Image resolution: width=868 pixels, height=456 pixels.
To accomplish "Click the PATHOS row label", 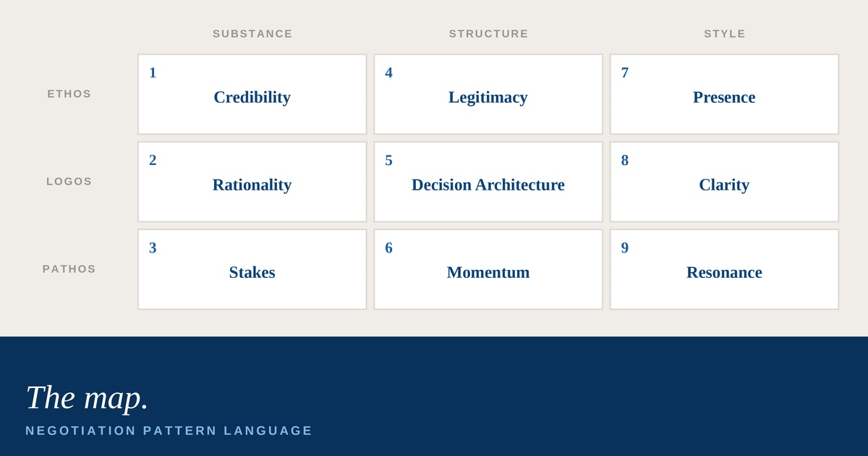I will pos(69,269).
